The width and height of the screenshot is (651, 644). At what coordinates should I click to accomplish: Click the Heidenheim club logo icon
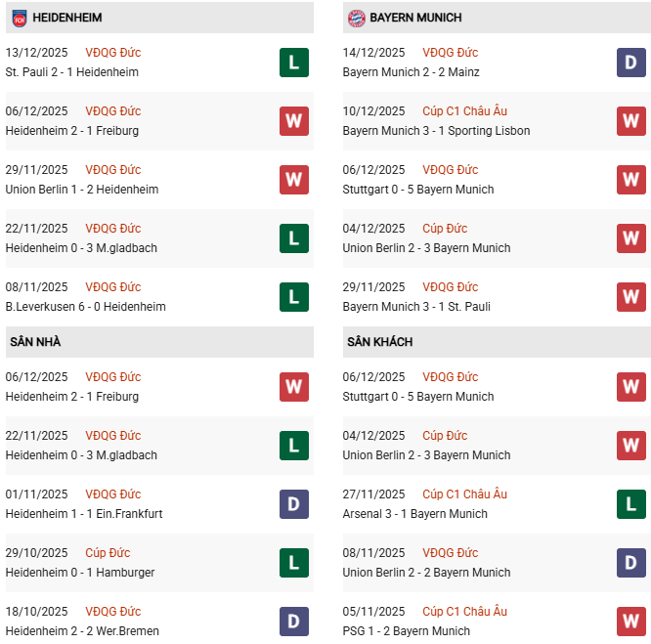pos(20,18)
